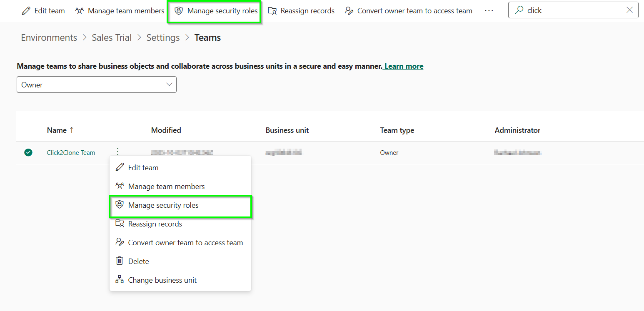This screenshot has height=311, width=644.
Task: Click the Change business unit hierarchy icon
Action: pos(120,280)
